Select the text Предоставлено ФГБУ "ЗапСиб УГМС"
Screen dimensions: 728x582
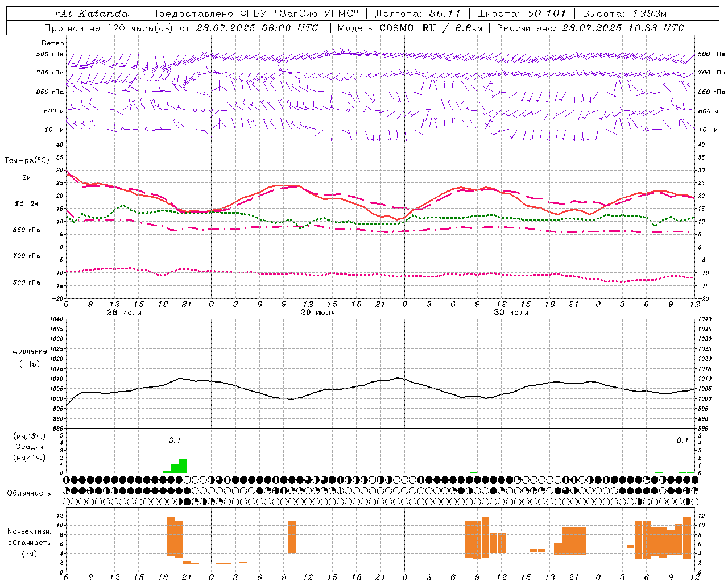tap(255, 14)
